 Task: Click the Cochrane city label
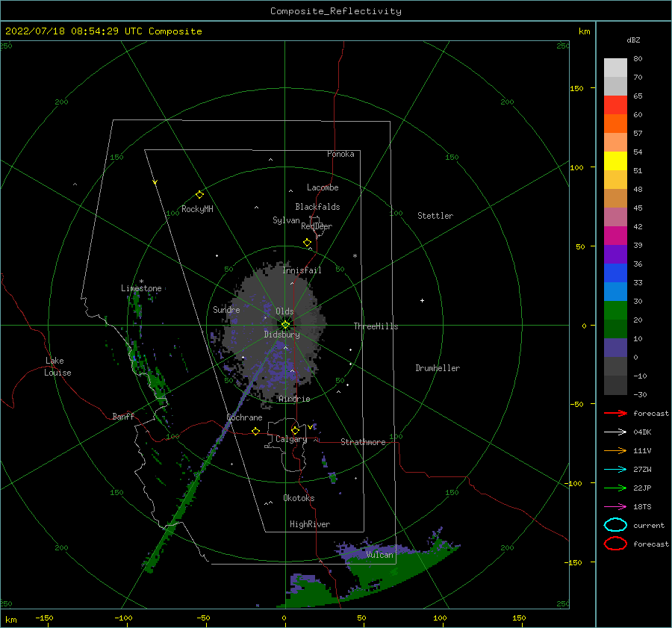244,417
